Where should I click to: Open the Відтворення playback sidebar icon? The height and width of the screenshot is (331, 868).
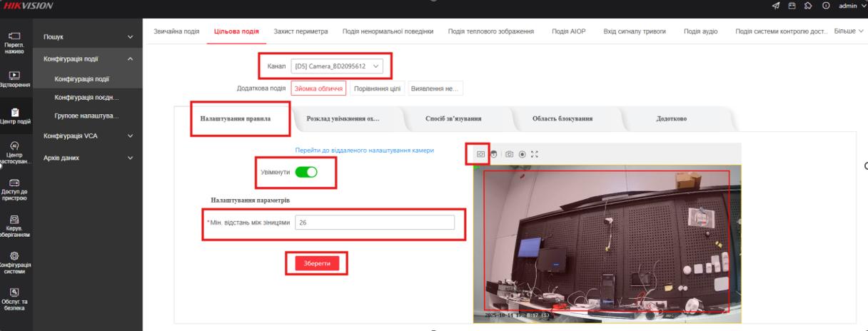(x=14, y=79)
